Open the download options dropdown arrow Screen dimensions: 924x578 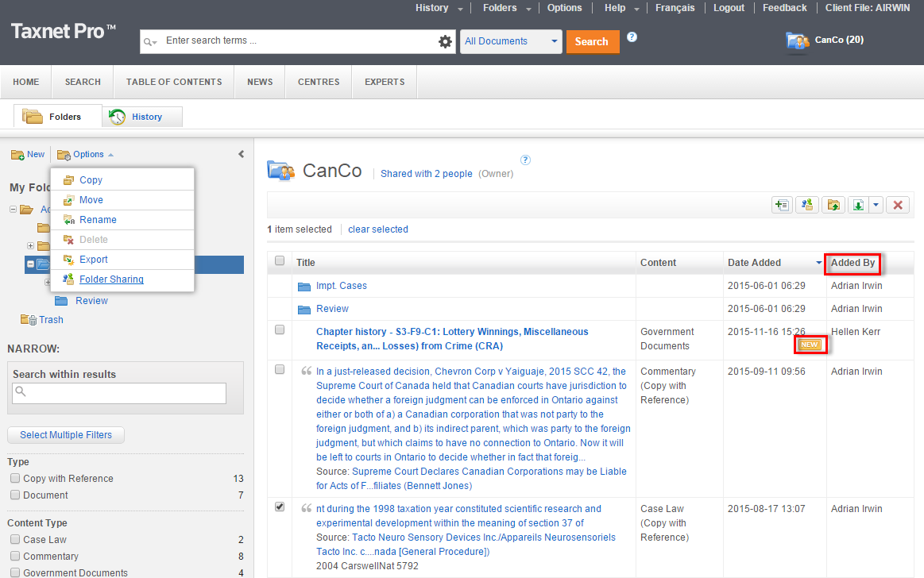click(x=876, y=205)
